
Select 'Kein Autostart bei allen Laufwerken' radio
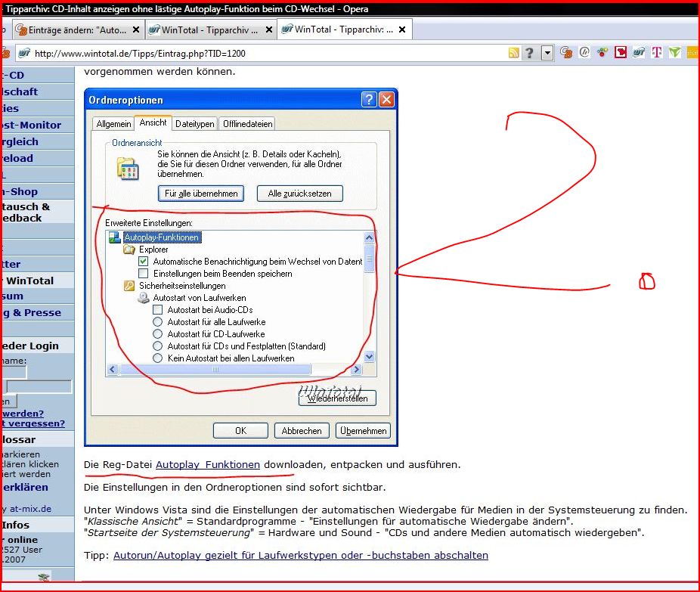pos(157,358)
